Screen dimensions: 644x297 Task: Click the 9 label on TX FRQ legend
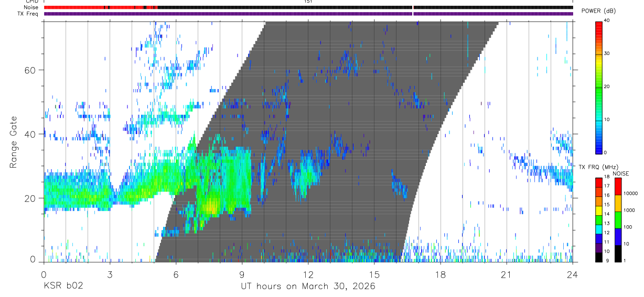607,260
